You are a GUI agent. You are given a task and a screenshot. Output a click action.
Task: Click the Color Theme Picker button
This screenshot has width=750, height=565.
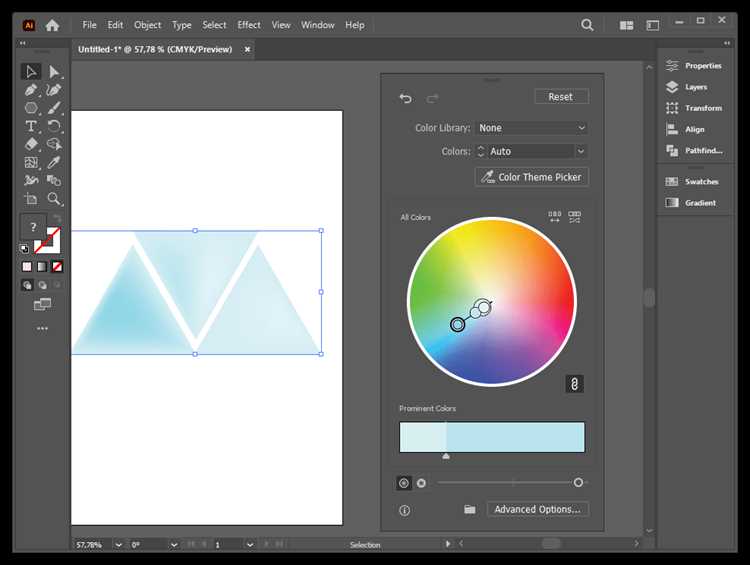531,177
